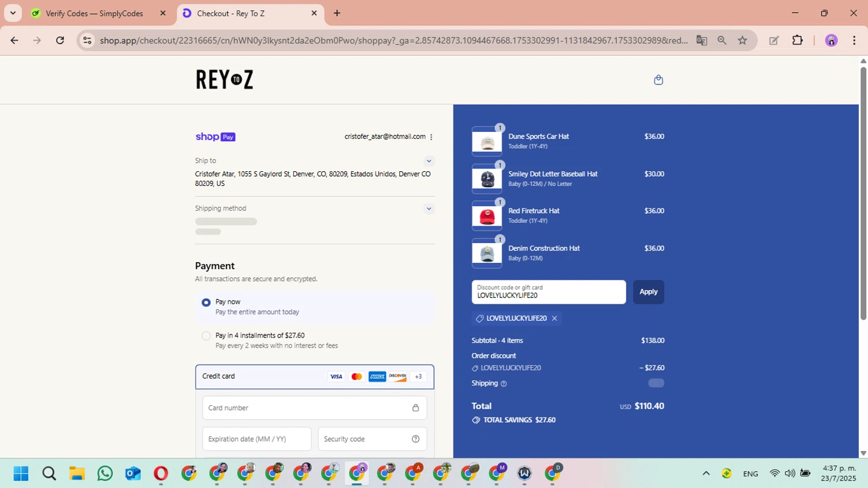This screenshot has height=488, width=868.
Task: Click the browser address bar URL
Action: pyautogui.click(x=393, y=41)
